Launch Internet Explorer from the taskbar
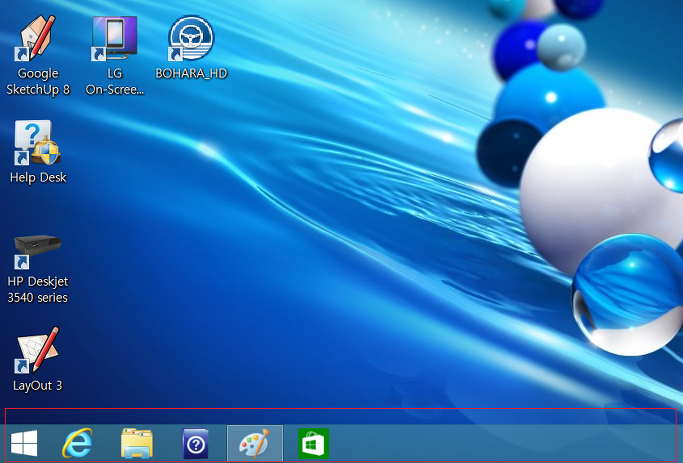 tap(77, 443)
